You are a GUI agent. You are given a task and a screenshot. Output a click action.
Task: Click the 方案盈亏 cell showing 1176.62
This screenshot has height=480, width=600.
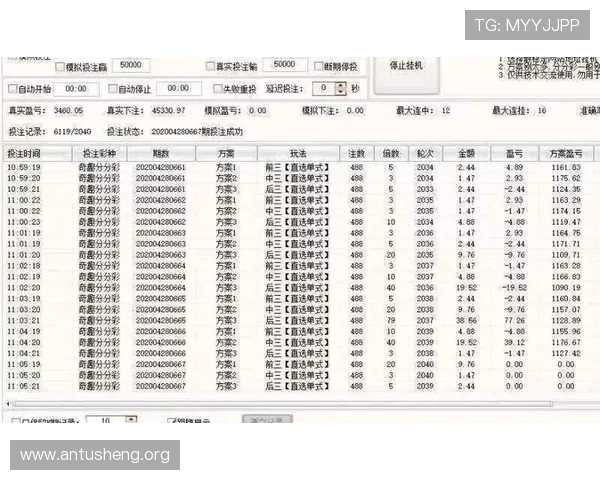tap(566, 178)
